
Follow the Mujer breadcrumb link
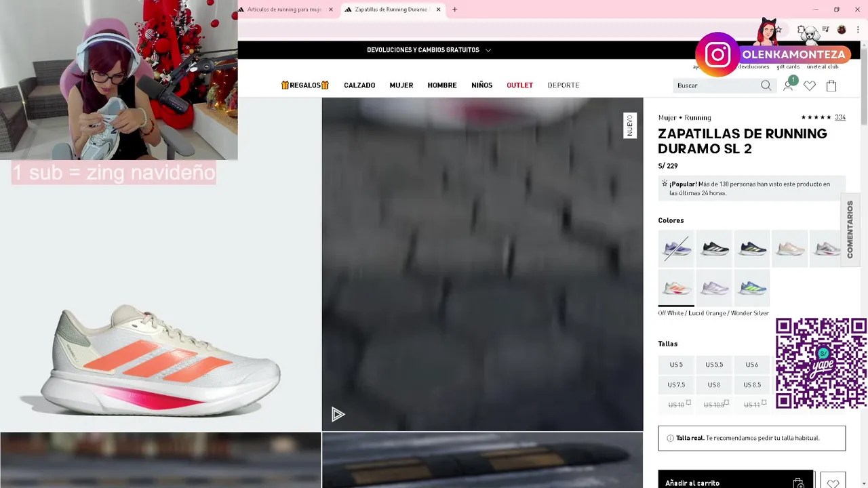[667, 118]
